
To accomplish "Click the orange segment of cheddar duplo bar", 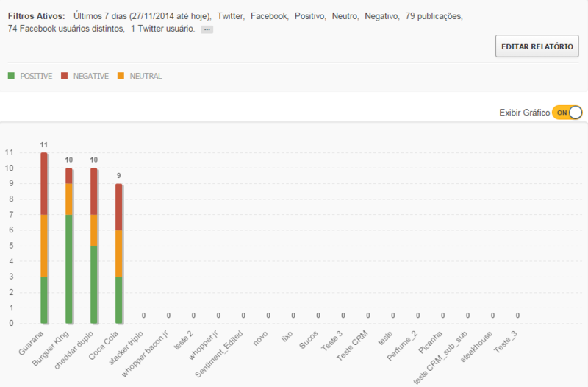I will [94, 230].
